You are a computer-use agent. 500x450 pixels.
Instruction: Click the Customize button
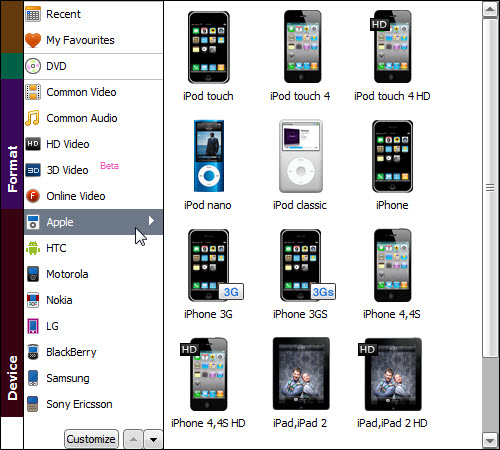(x=91, y=439)
